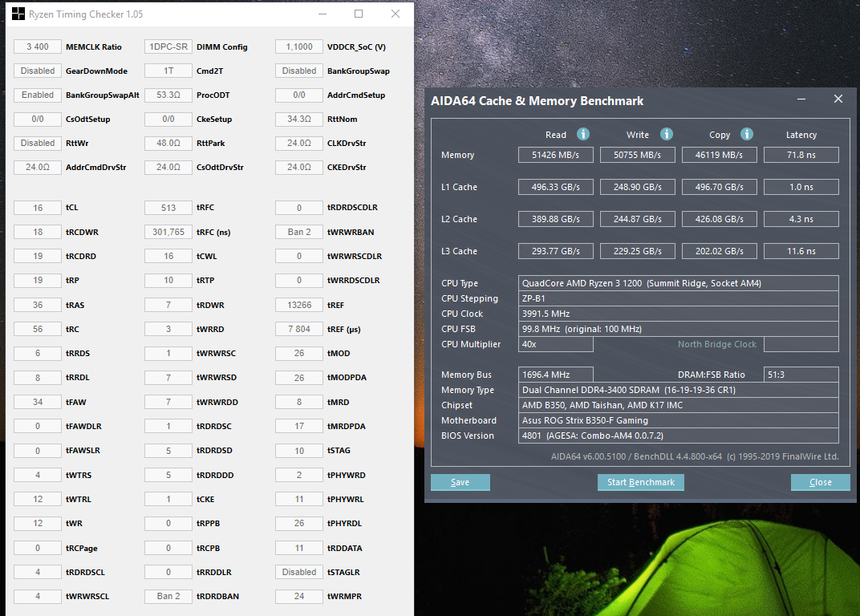This screenshot has height=616, width=860.
Task: Click the tWTRL value 12
Action: (x=38, y=499)
